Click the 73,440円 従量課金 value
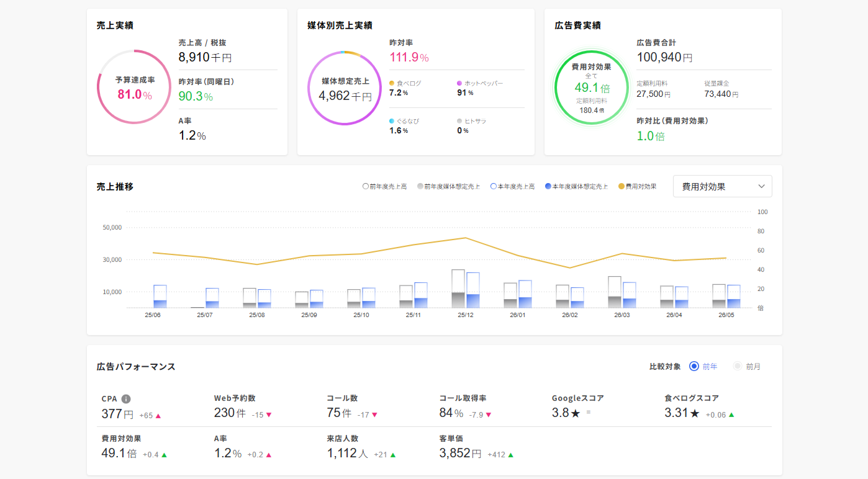Screen dimensions: 868x479 click(x=721, y=94)
